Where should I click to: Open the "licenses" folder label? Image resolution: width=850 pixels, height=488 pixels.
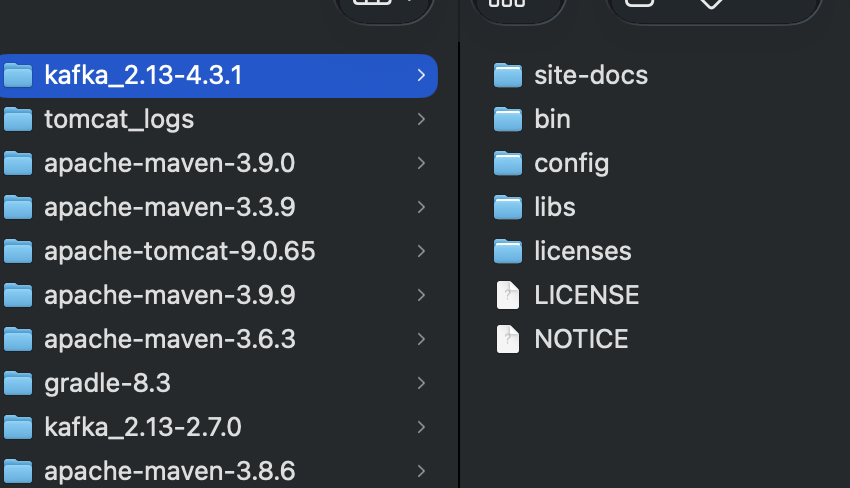click(x=583, y=251)
